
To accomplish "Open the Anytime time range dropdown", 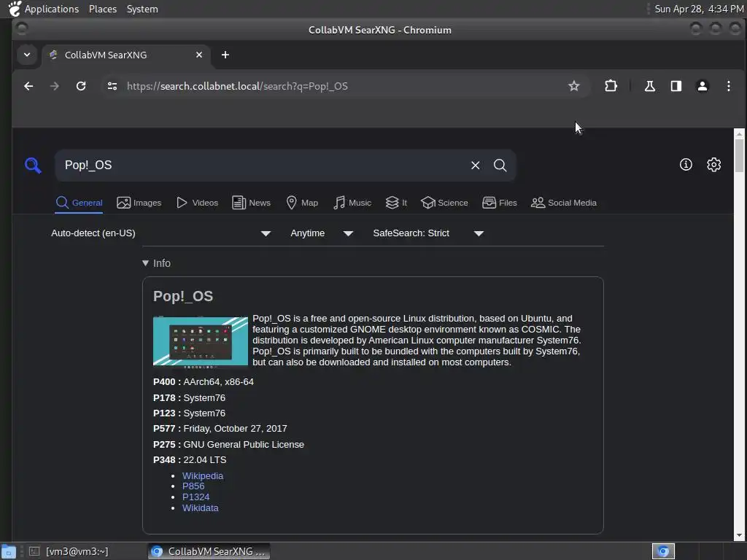I will tap(322, 233).
